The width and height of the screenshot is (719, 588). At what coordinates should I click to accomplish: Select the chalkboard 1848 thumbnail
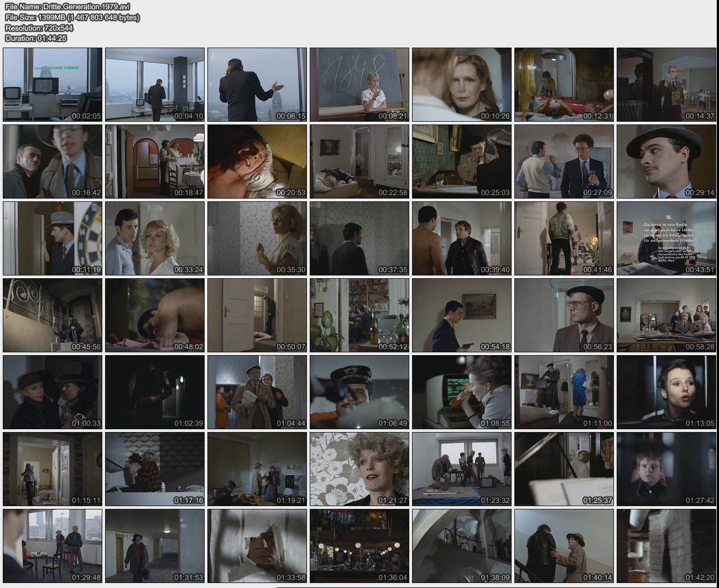coord(359,84)
